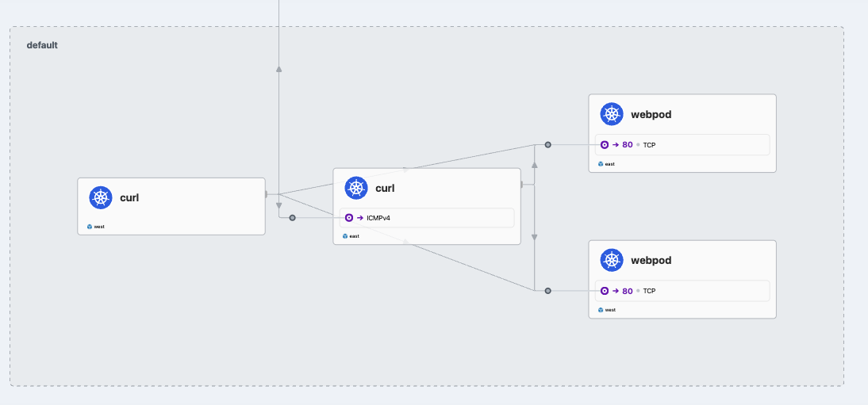
Task: Click the purple endpoint circle on west webpod port 80
Action: click(605, 291)
